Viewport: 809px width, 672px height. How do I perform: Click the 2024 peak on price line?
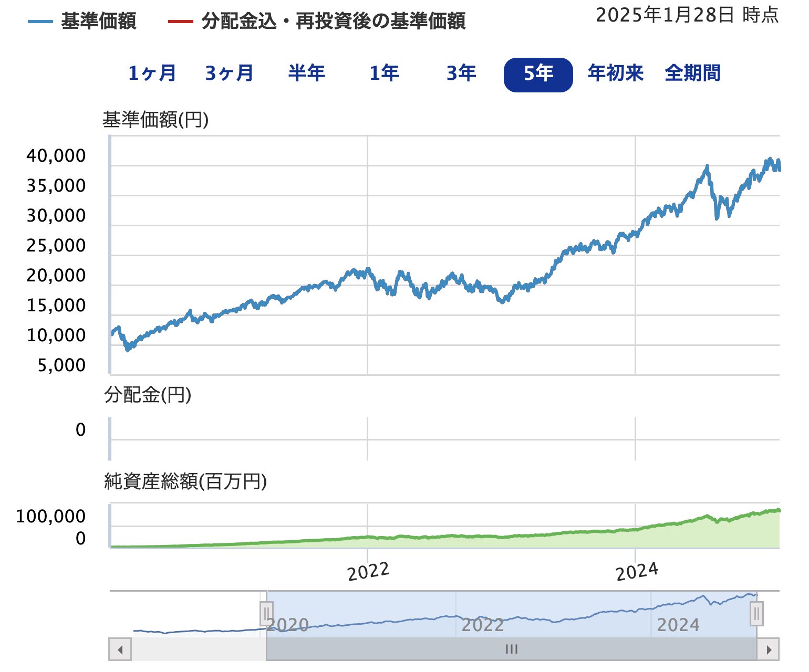coord(707,167)
